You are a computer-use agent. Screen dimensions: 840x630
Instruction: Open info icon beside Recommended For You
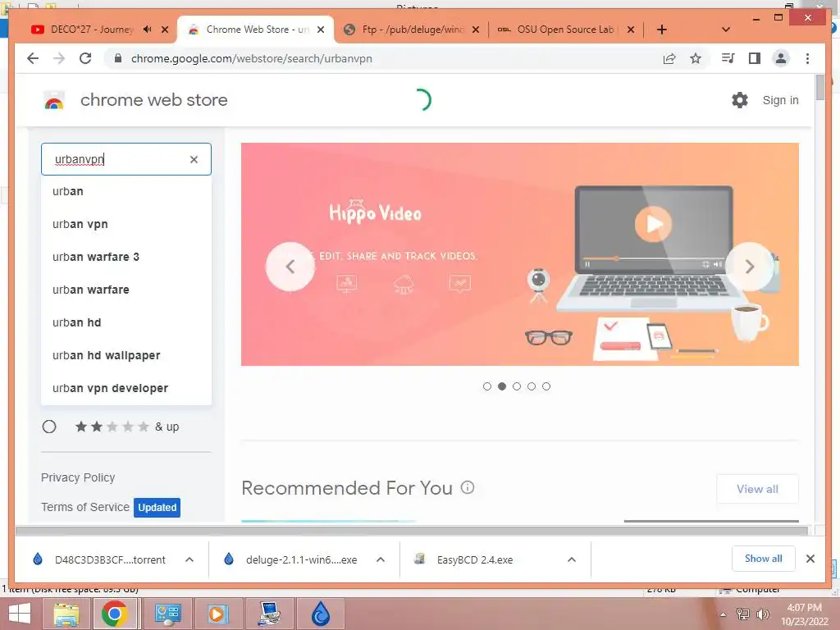click(468, 487)
